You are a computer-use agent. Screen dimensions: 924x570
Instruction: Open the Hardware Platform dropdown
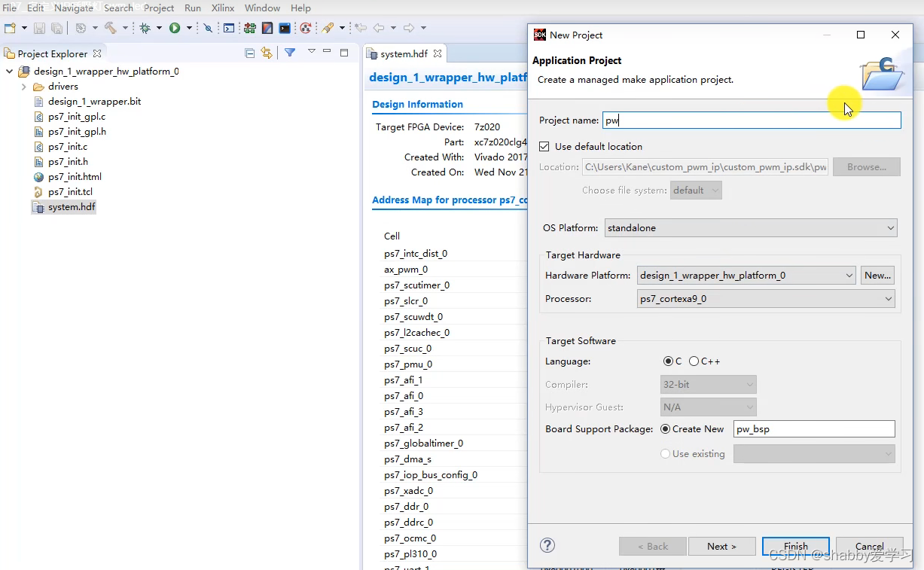point(746,276)
